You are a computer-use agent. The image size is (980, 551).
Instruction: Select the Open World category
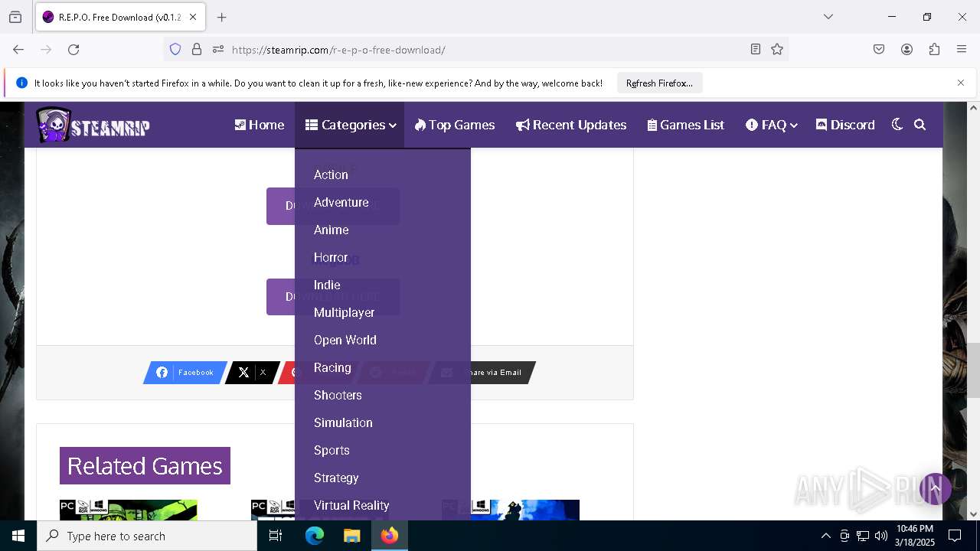345,340
